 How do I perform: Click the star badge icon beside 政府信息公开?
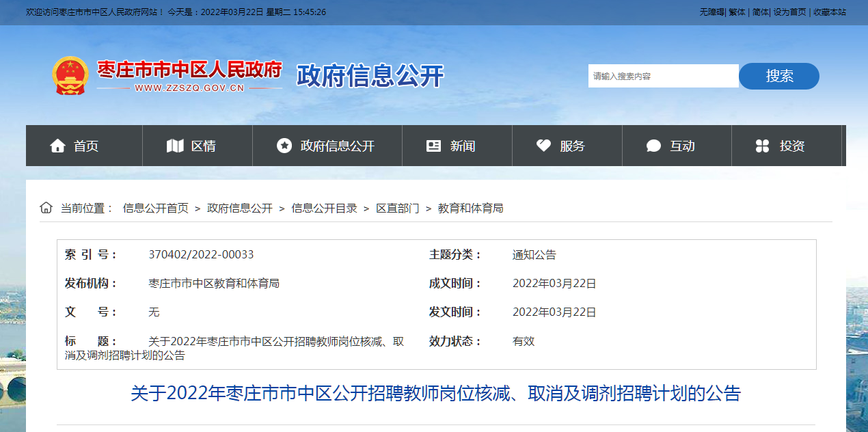[284, 146]
